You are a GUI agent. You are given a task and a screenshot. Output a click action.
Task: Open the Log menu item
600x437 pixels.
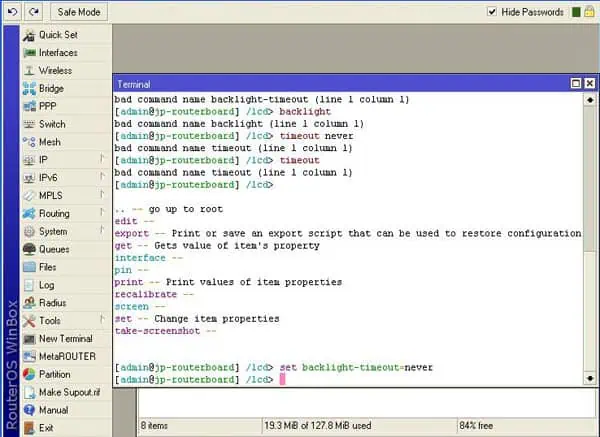coord(46,285)
